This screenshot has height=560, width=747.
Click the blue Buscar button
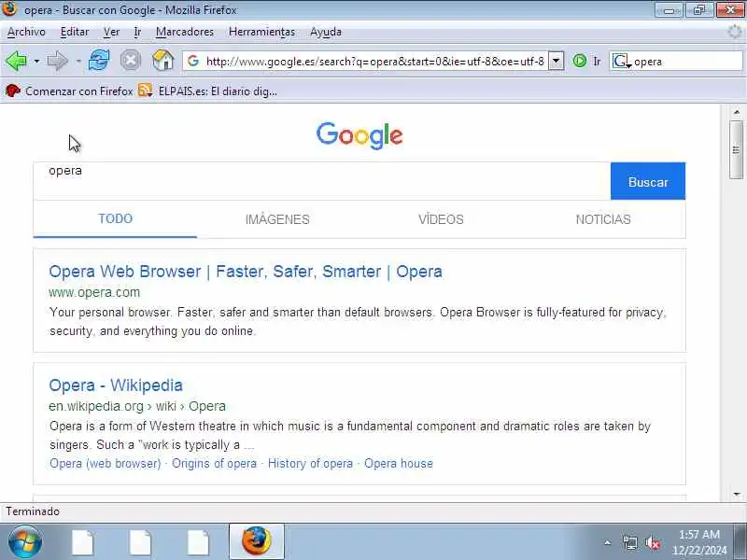pyautogui.click(x=648, y=181)
